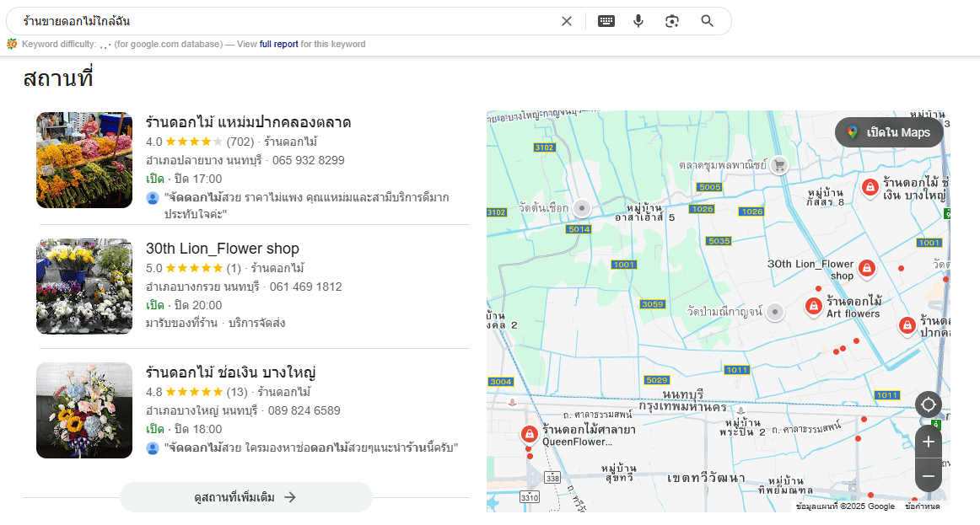Select the 30th Lion_Flower shop map pin
The width and height of the screenshot is (980, 525).
[x=866, y=269]
